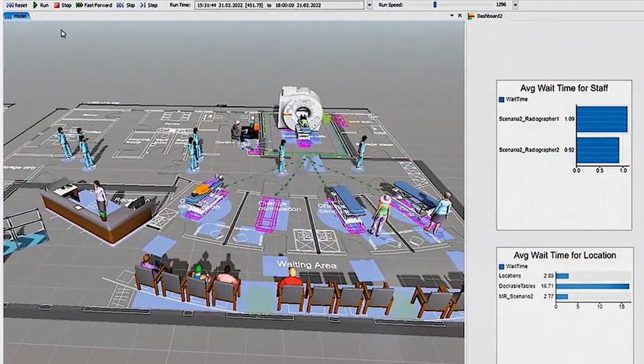This screenshot has width=644, height=364.
Task: Click the Run Speed slider handle
Action: pyautogui.click(x=435, y=5)
